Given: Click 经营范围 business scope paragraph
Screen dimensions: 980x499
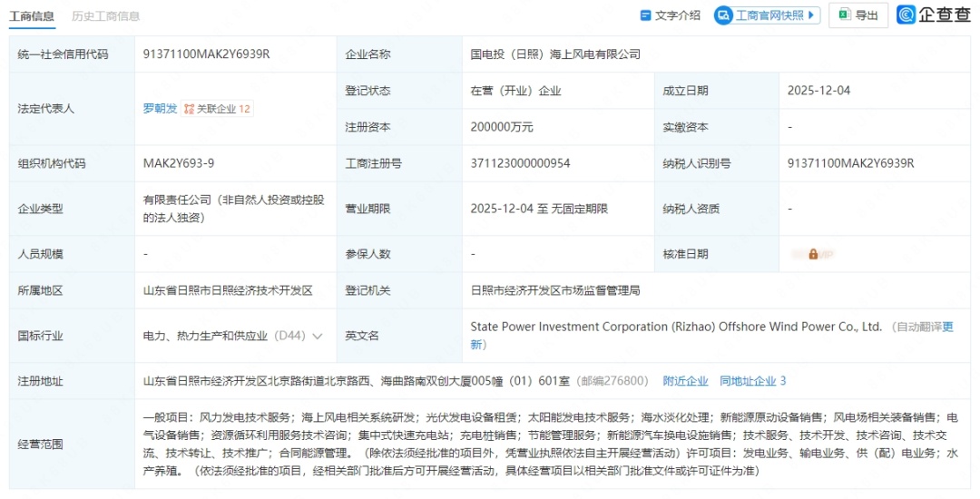Looking at the screenshot, I should [x=550, y=444].
